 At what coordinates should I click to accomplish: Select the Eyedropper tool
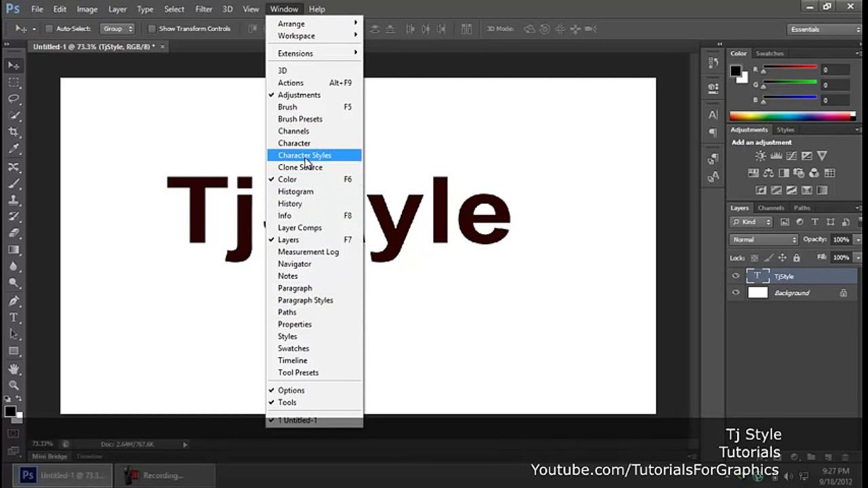tap(14, 149)
